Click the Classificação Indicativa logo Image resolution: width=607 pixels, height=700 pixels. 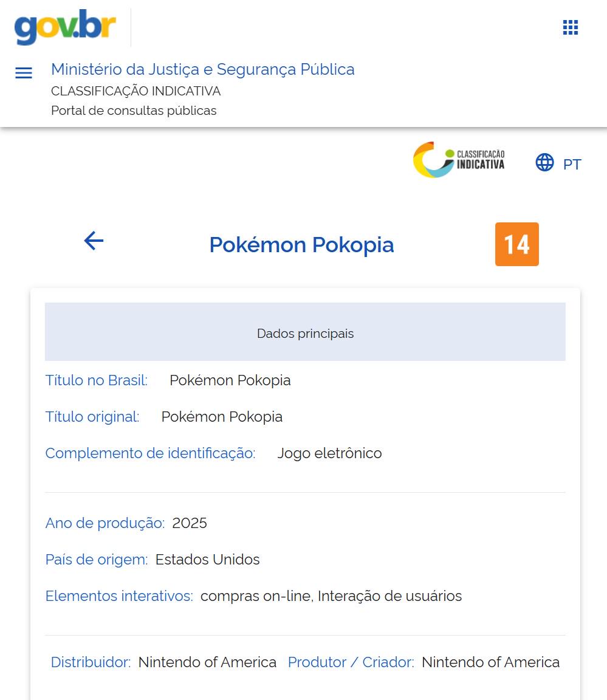[459, 160]
